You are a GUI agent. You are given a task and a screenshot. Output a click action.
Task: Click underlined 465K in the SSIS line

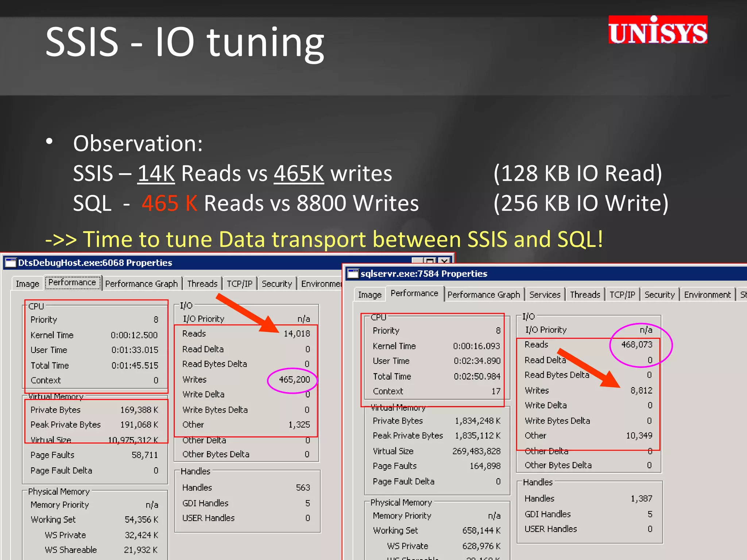tap(299, 173)
